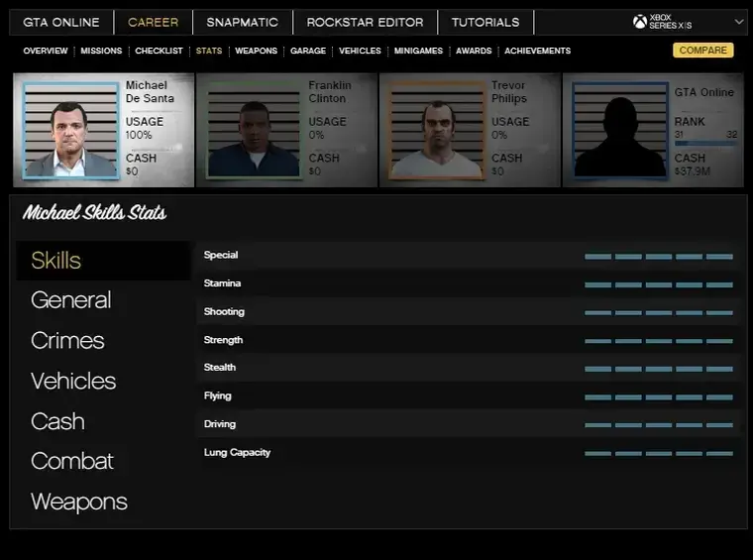Image resolution: width=753 pixels, height=560 pixels.
Task: Expand the platform dropdown chevron
Action: click(739, 22)
